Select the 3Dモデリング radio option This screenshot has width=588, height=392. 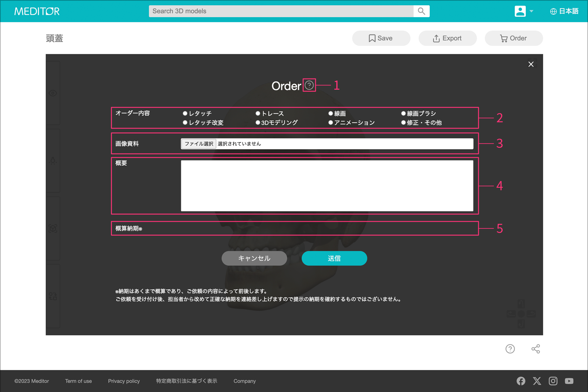tap(258, 123)
